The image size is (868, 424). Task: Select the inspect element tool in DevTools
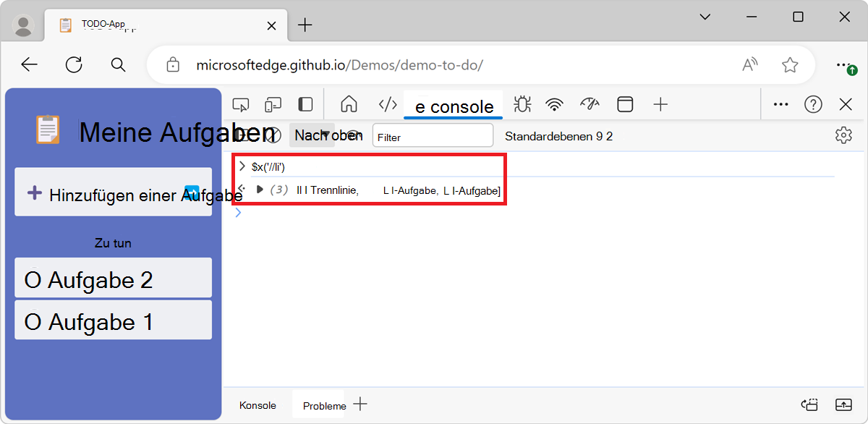pyautogui.click(x=241, y=104)
